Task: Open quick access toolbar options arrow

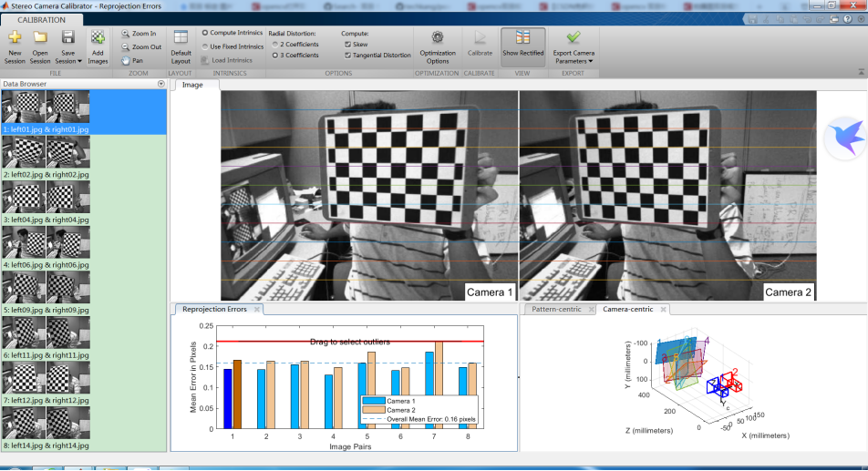Action: (x=861, y=19)
